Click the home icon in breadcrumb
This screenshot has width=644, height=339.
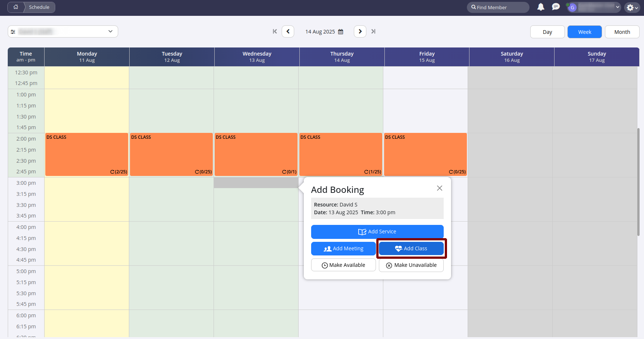click(x=15, y=7)
